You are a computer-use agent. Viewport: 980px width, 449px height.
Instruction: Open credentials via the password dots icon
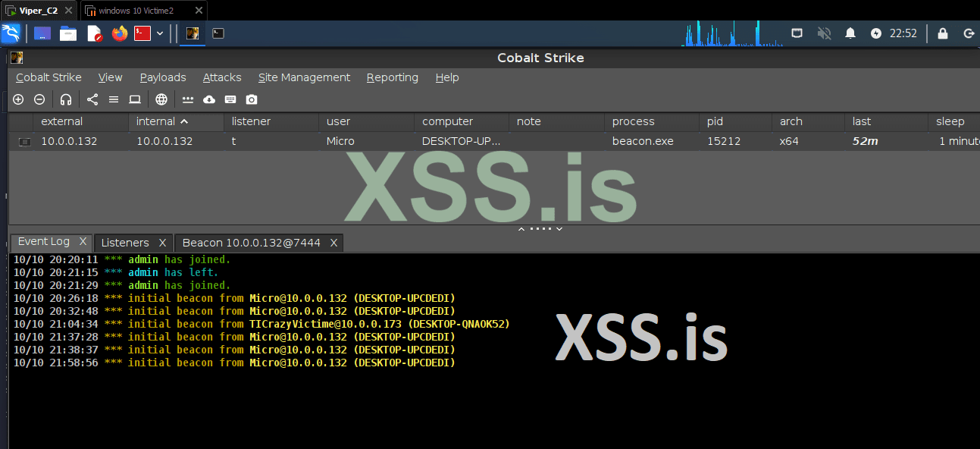(x=188, y=99)
